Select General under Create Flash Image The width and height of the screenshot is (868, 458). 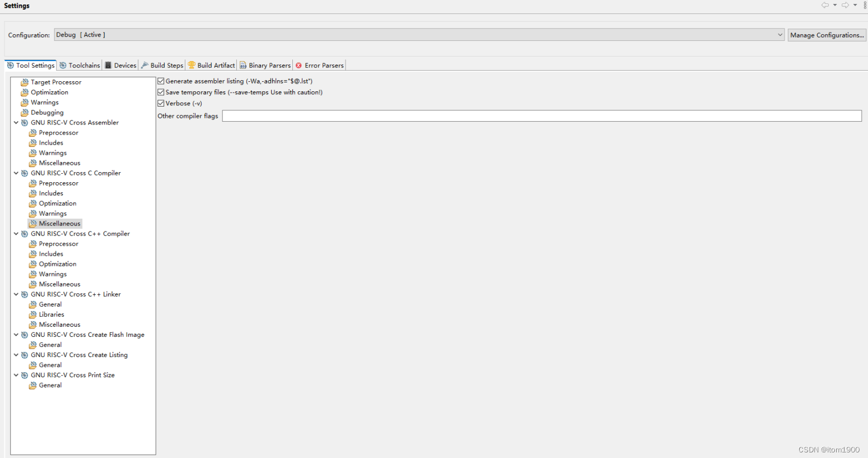[50, 345]
